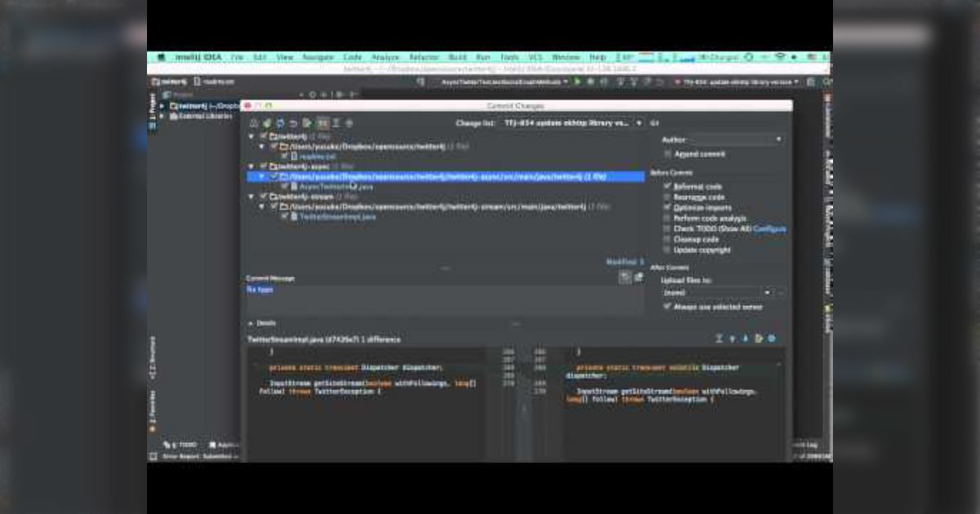Open the Refactor menu
Screen dimensions: 980x514
424,58
